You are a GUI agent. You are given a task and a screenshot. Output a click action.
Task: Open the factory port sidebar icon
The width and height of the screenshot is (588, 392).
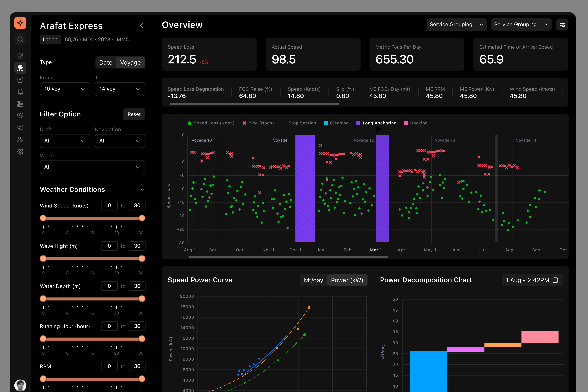20,104
